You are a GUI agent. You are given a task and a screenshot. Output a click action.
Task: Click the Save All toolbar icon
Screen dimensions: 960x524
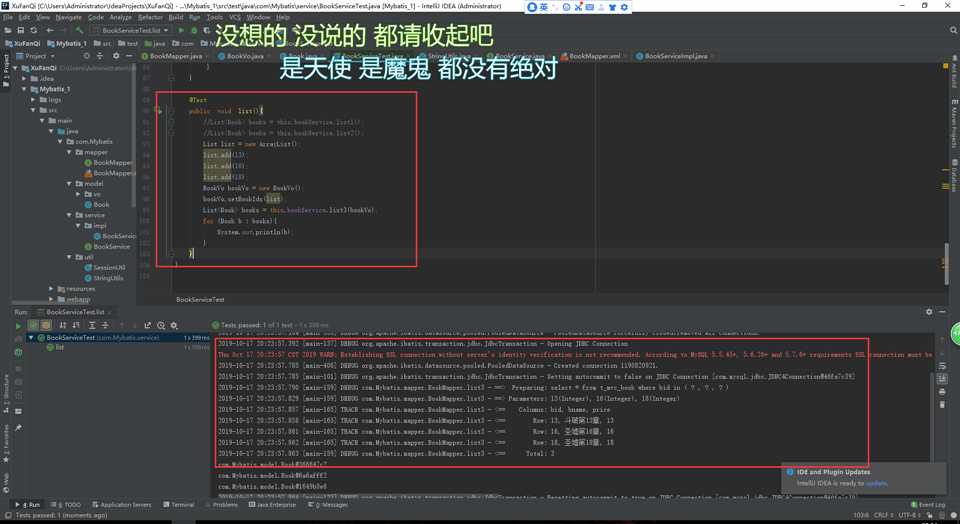point(20,30)
